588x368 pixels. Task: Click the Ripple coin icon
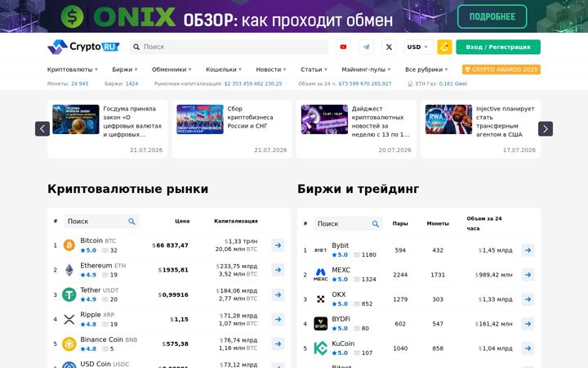69,319
